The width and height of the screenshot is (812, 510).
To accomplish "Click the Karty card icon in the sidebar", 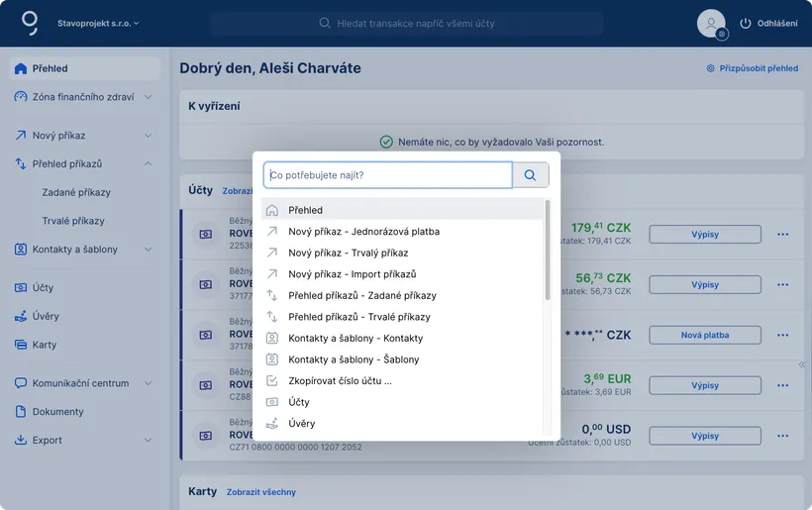I will pos(21,345).
